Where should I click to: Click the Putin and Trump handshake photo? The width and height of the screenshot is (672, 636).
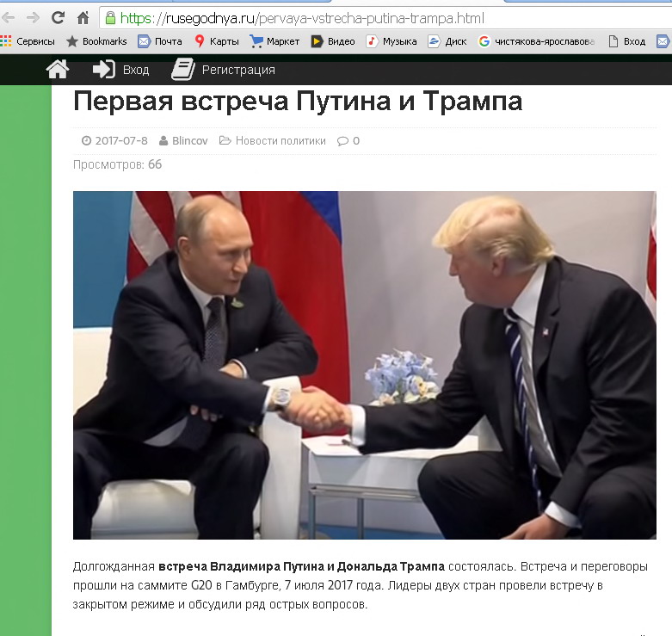[x=365, y=365]
